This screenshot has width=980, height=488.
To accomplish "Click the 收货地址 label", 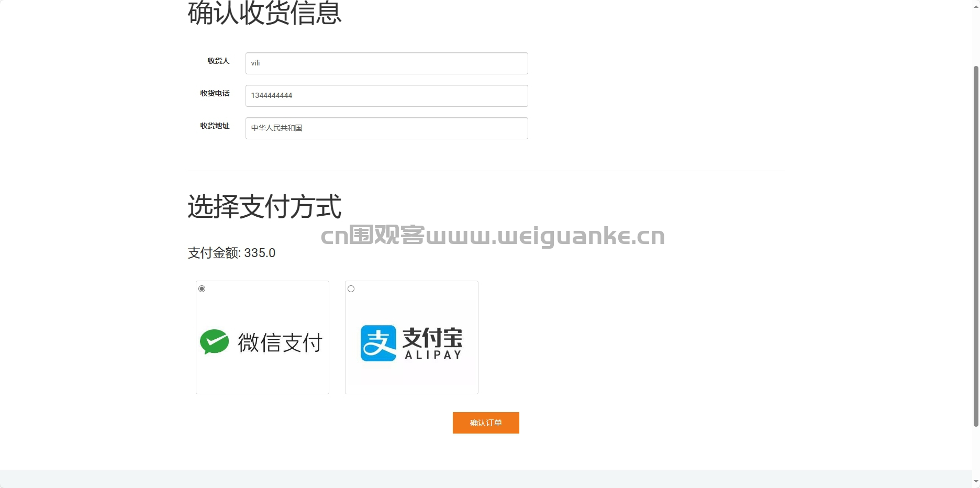I will pyautogui.click(x=215, y=126).
